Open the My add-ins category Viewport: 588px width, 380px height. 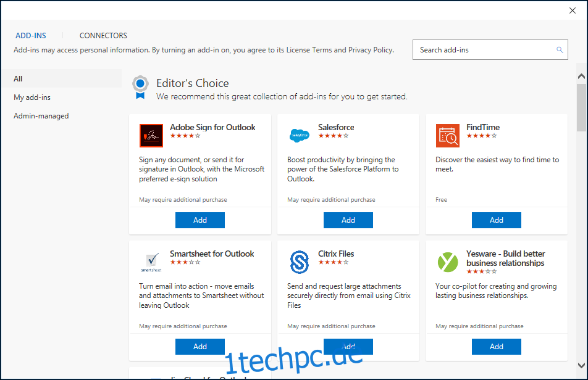[x=32, y=97]
